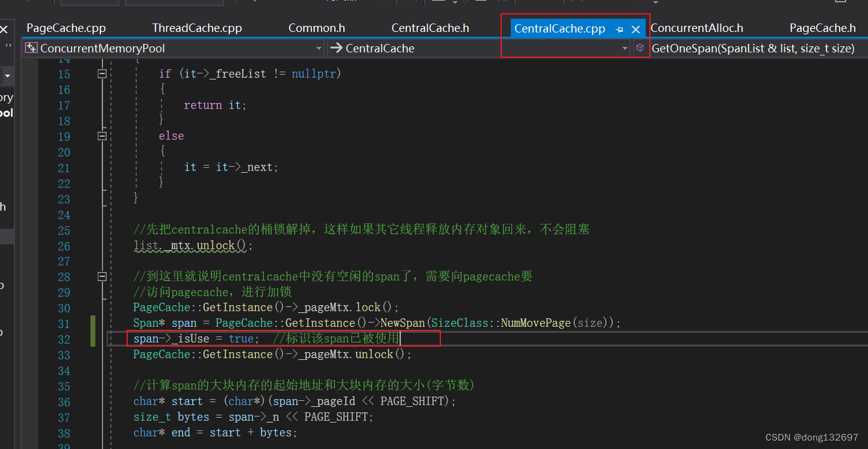Click 'size_t bytes' on line 37
Image resolution: width=868 pixels, height=449 pixels.
click(x=171, y=418)
